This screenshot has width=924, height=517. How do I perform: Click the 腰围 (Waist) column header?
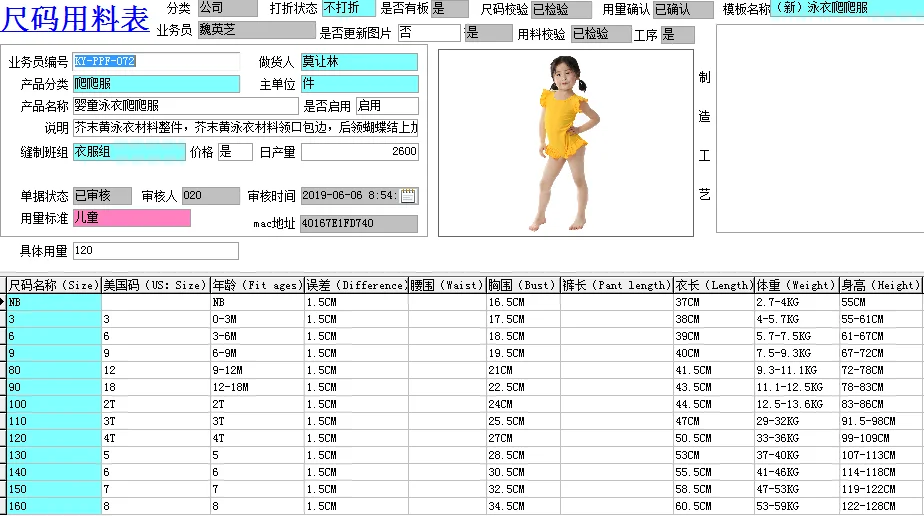(447, 285)
